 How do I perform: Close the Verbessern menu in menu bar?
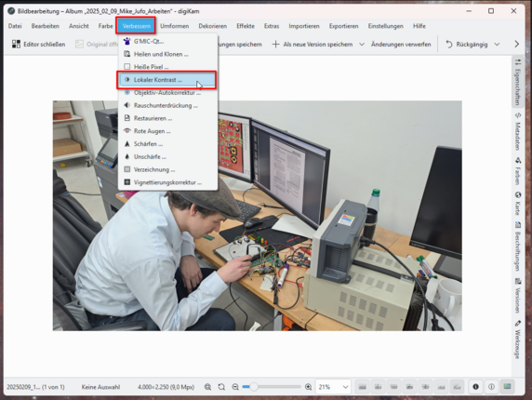(x=136, y=26)
